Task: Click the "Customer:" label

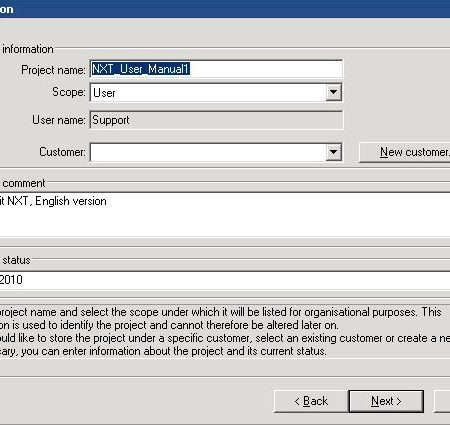Action: pyautogui.click(x=62, y=152)
